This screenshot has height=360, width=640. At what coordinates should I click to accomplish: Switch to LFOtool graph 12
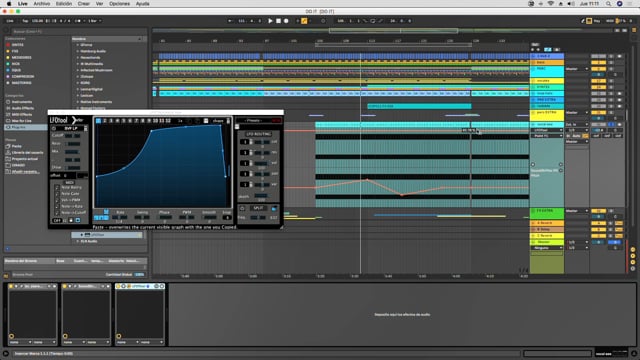[x=168, y=121]
